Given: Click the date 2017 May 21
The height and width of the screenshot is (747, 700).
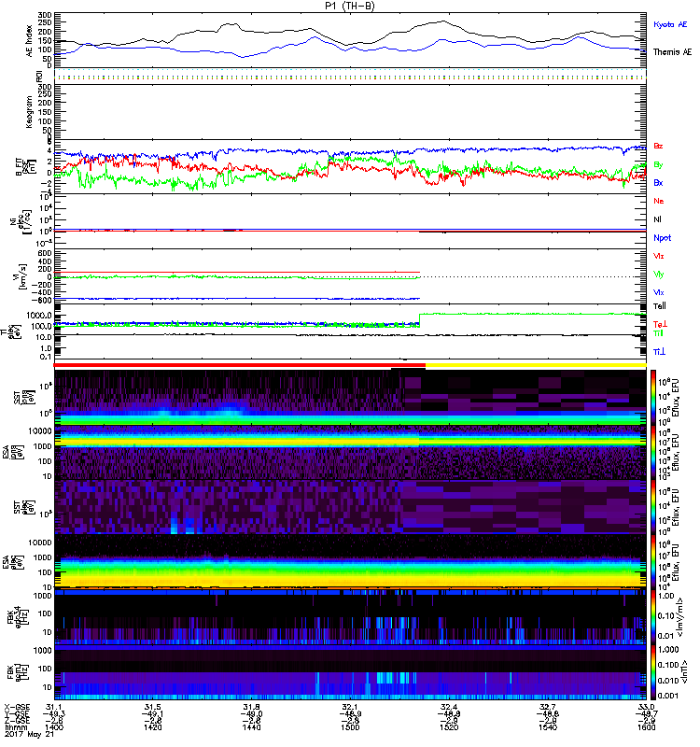Looking at the screenshot, I should coord(30,735).
